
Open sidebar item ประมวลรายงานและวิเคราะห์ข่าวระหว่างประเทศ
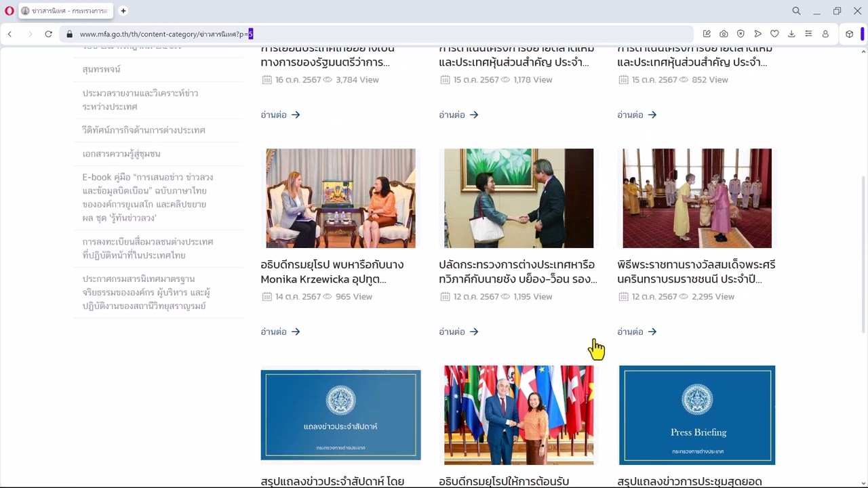pos(140,100)
